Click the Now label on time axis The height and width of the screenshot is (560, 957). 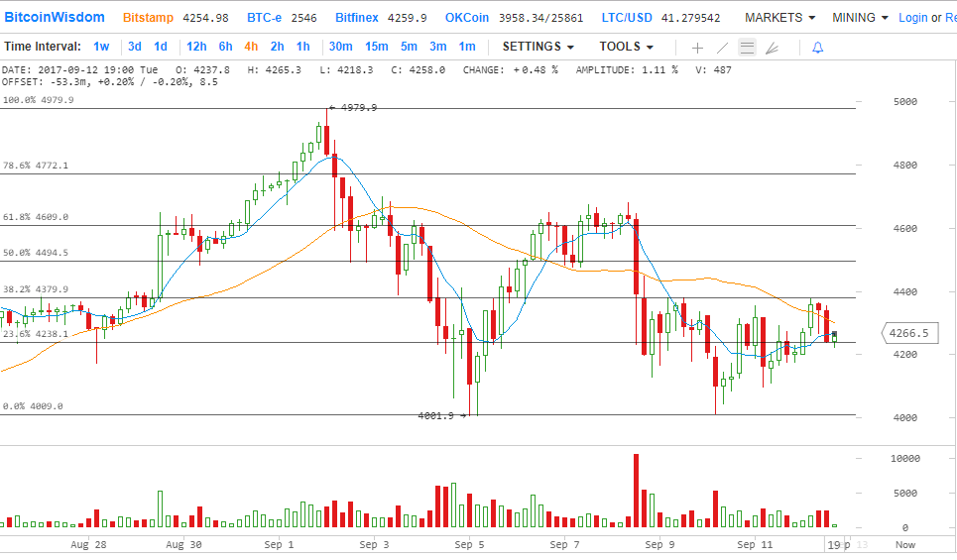904,544
